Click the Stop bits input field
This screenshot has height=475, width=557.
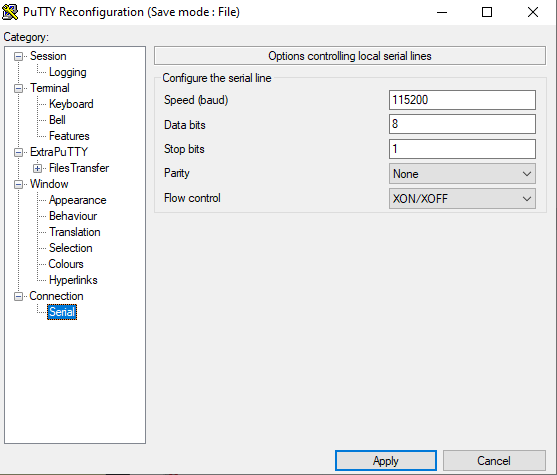tap(462, 149)
